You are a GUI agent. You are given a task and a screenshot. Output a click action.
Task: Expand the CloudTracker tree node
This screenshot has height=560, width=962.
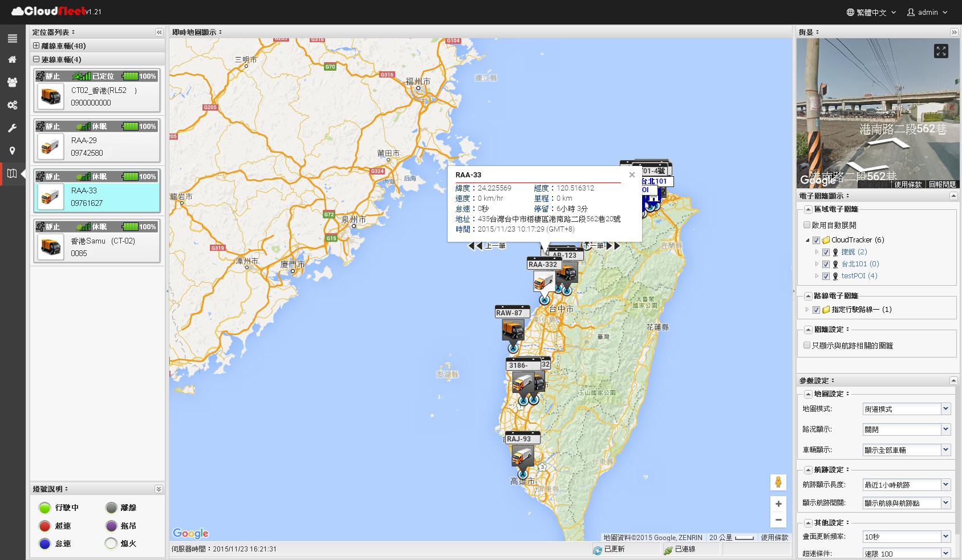click(807, 240)
